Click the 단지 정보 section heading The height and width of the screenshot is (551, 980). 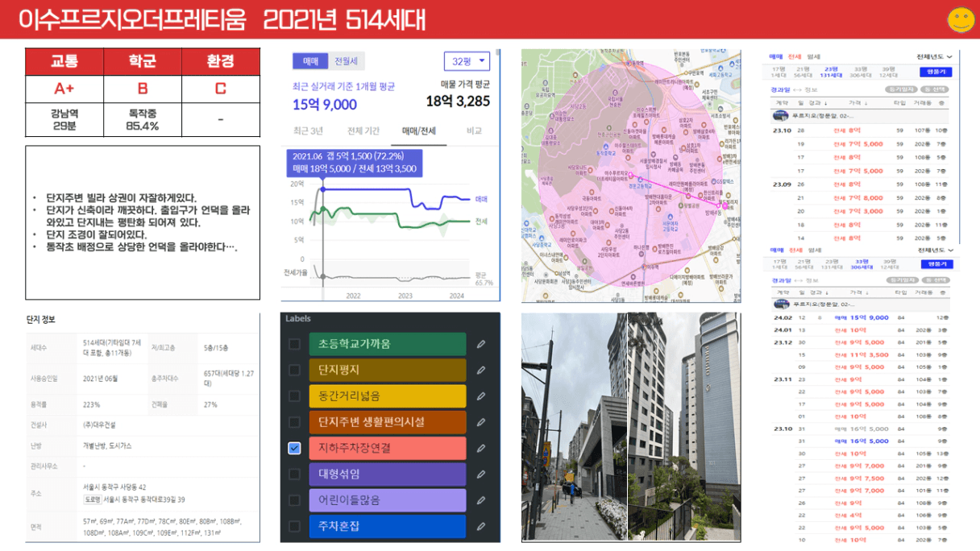pos(41,320)
